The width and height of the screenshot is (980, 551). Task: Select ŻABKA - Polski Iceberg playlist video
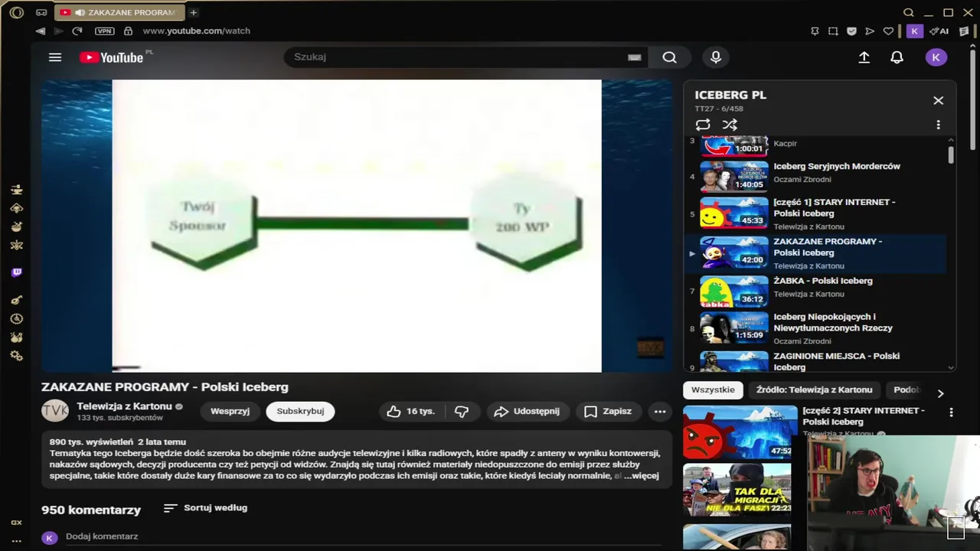(x=818, y=292)
